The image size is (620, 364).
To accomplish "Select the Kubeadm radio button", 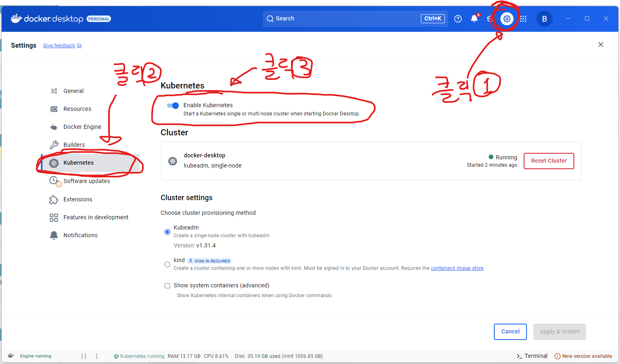I will [167, 232].
